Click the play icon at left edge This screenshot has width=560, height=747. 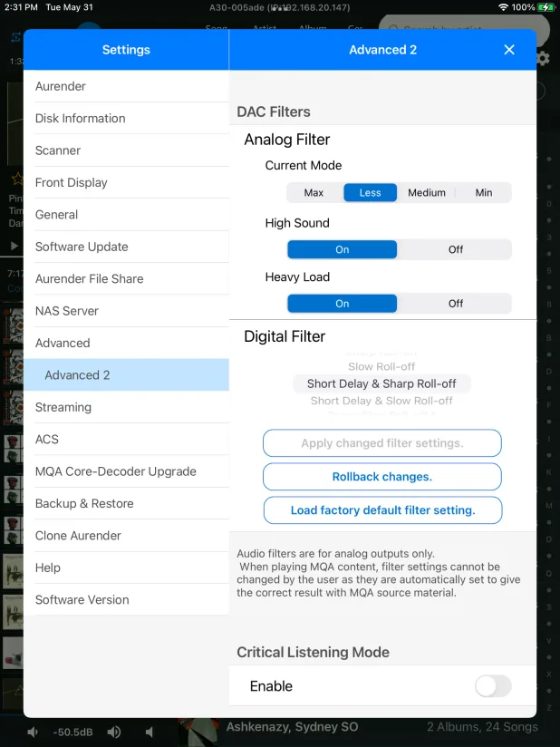pos(14,246)
